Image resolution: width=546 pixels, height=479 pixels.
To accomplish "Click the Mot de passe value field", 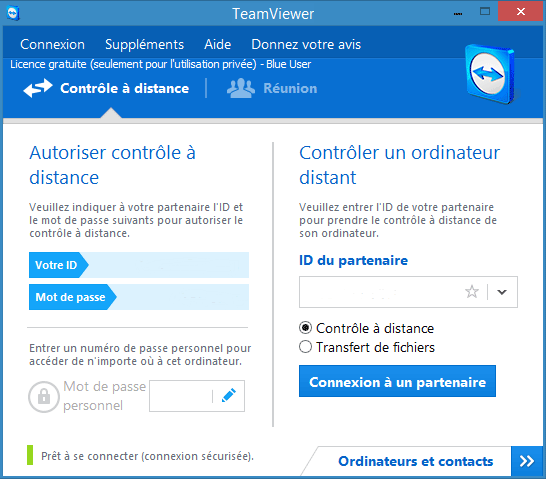I will pyautogui.click(x=182, y=297).
